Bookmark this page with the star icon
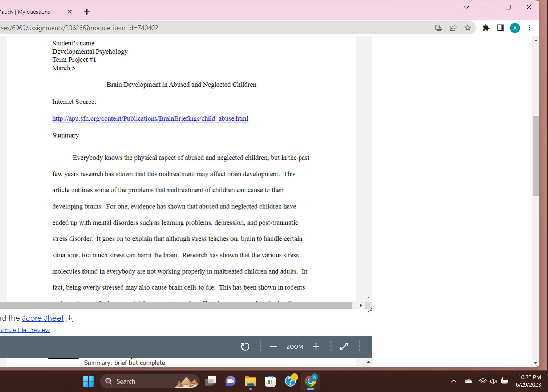This screenshot has width=548, height=392. pos(468,28)
